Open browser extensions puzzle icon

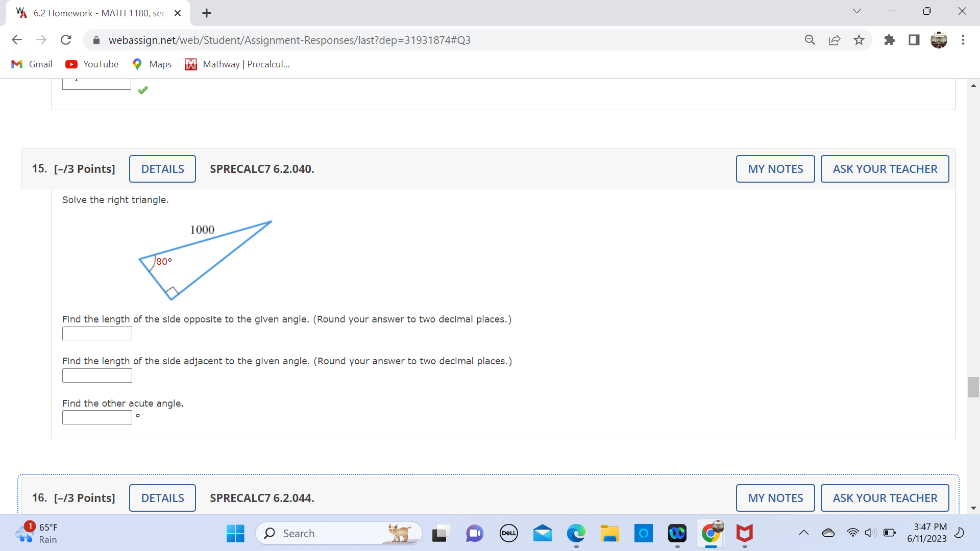[x=890, y=40]
